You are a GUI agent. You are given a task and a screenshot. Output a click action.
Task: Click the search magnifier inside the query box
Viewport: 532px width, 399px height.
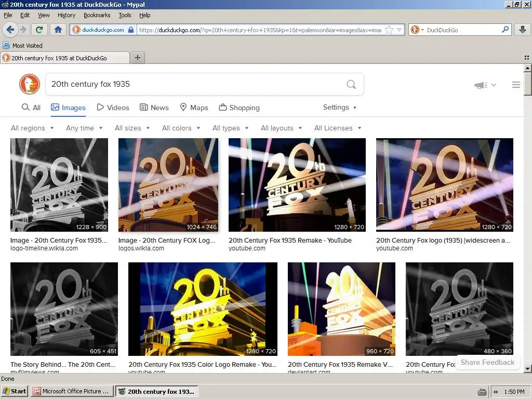[x=351, y=84]
